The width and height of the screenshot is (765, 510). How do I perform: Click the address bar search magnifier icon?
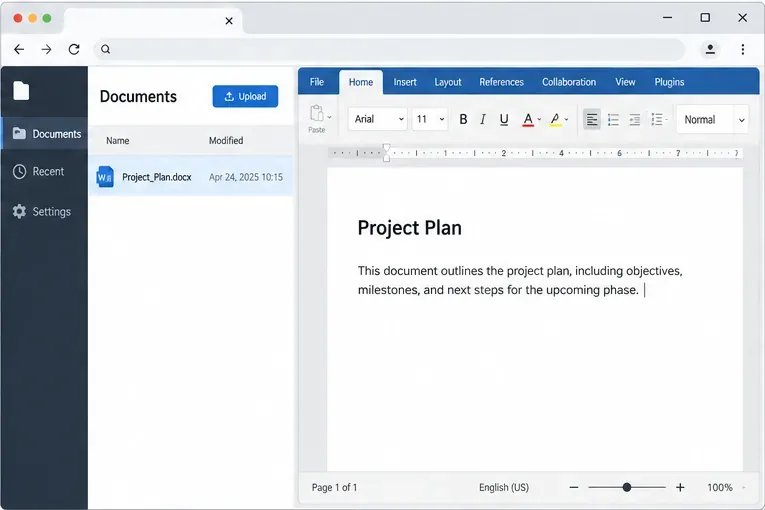(105, 49)
